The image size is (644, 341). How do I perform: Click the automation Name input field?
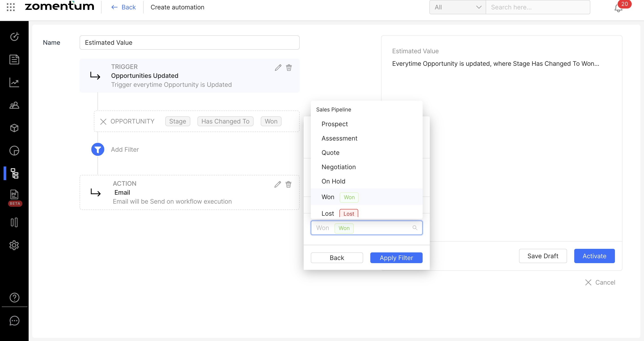coord(189,43)
